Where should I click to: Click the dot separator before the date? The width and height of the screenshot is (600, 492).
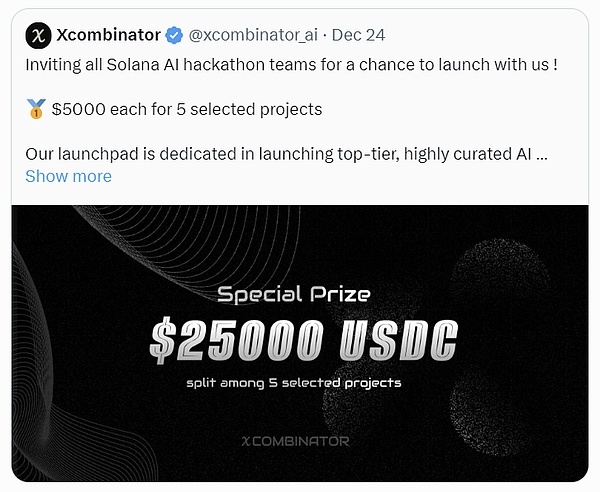click(x=323, y=35)
